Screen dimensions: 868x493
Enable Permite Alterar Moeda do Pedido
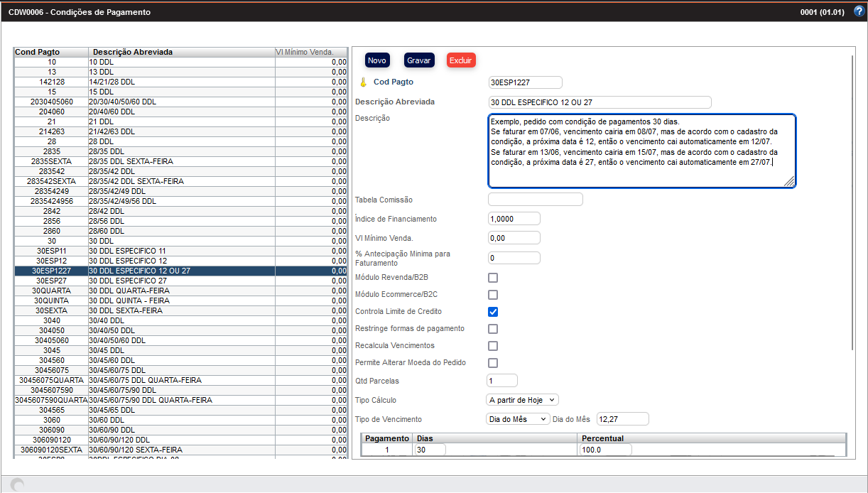(x=492, y=363)
